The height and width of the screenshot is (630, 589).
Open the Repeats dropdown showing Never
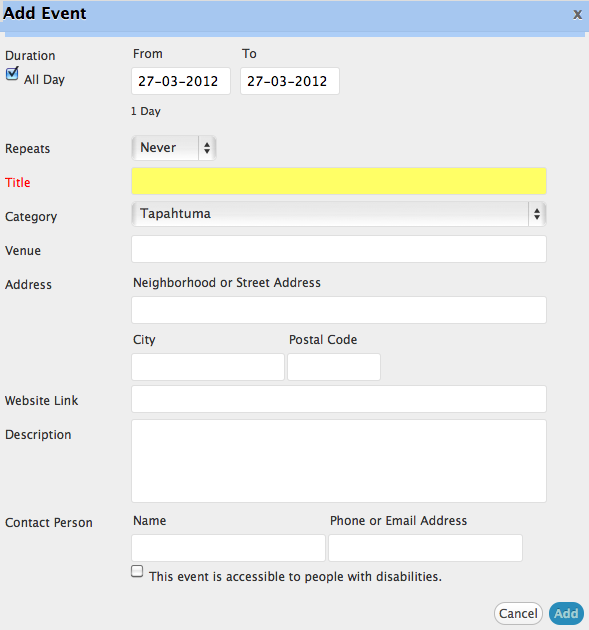coord(174,148)
